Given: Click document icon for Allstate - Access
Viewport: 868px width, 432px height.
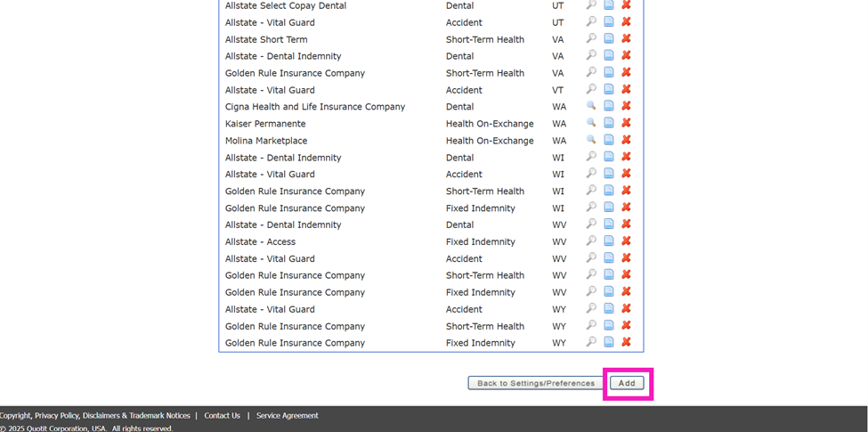Looking at the screenshot, I should (609, 240).
